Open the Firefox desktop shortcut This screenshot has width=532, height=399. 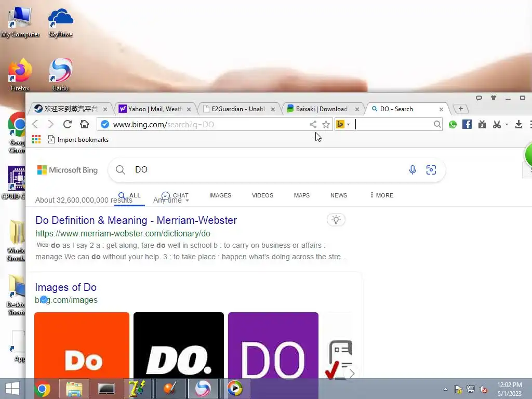coord(20,75)
